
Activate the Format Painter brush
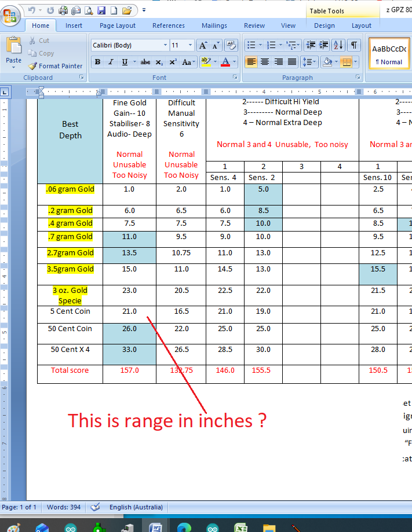(56, 66)
